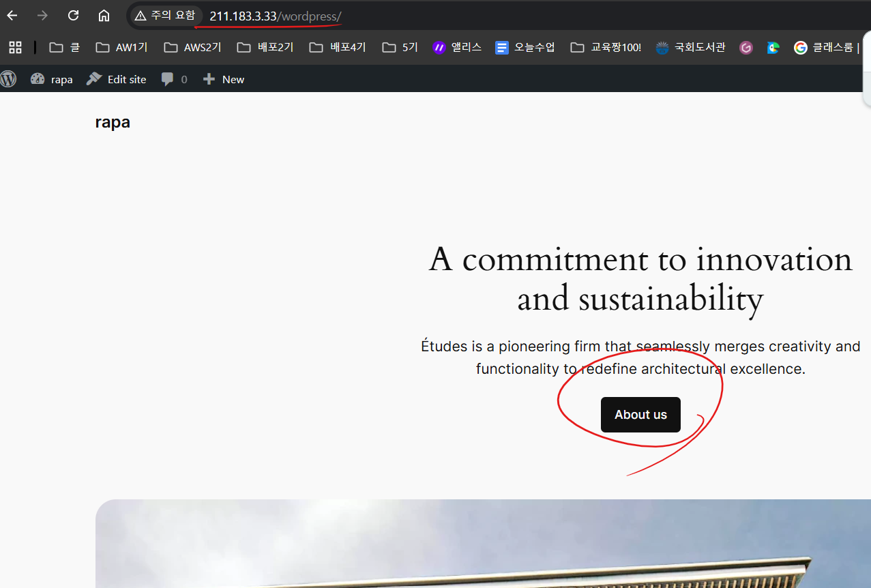This screenshot has height=588, width=871.
Task: Click the blue-green bookmark icon next to 클래스룸
Action: click(773, 48)
